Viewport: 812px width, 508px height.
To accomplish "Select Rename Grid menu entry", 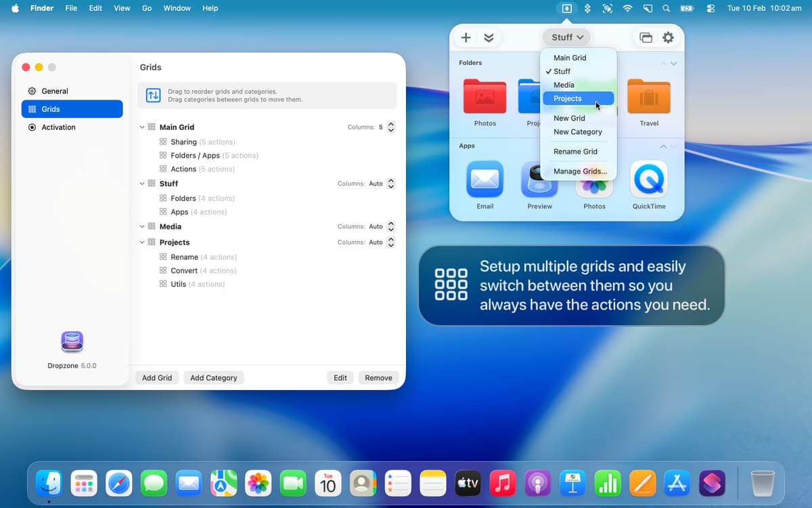I will point(575,152).
